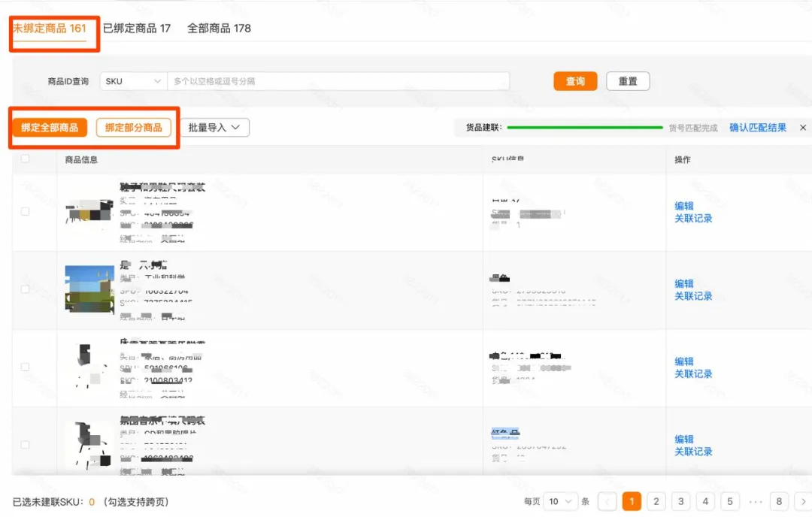
Task: Click 编辑 in the third product row
Action: (683, 361)
